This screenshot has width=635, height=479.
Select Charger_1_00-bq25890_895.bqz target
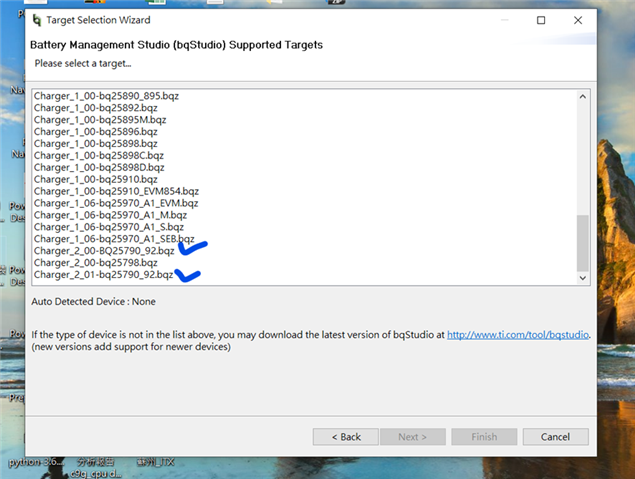(106, 96)
